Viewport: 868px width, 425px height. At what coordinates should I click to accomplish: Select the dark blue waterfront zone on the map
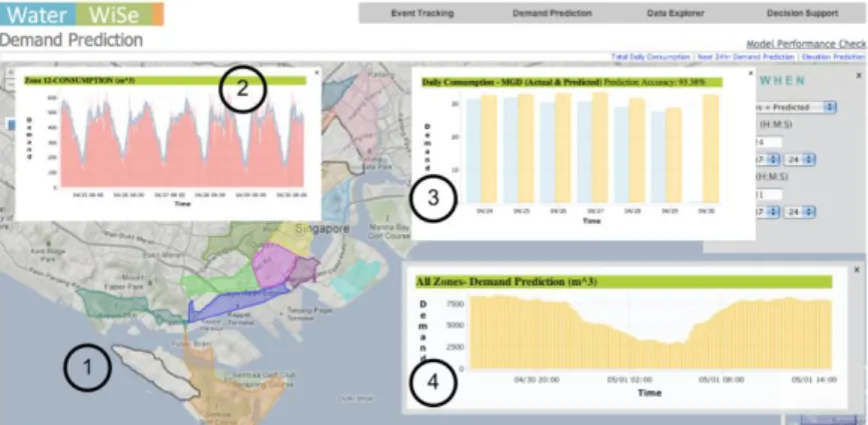[x=238, y=304]
